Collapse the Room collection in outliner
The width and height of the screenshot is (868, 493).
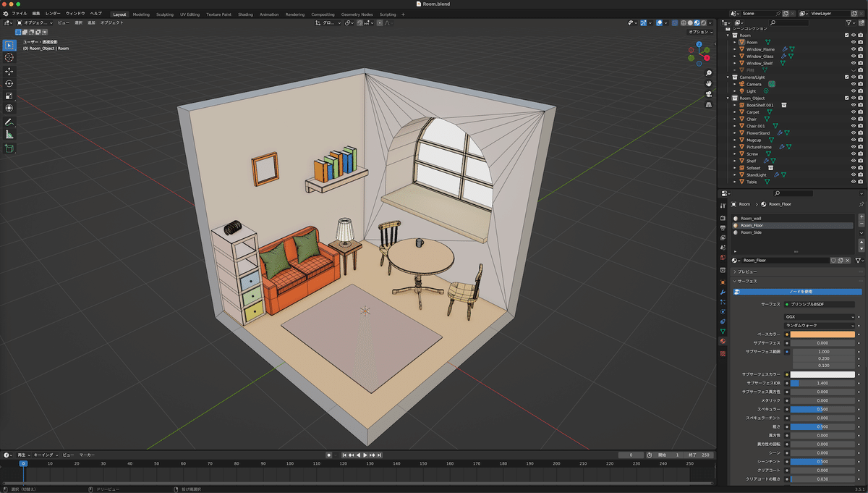(728, 35)
